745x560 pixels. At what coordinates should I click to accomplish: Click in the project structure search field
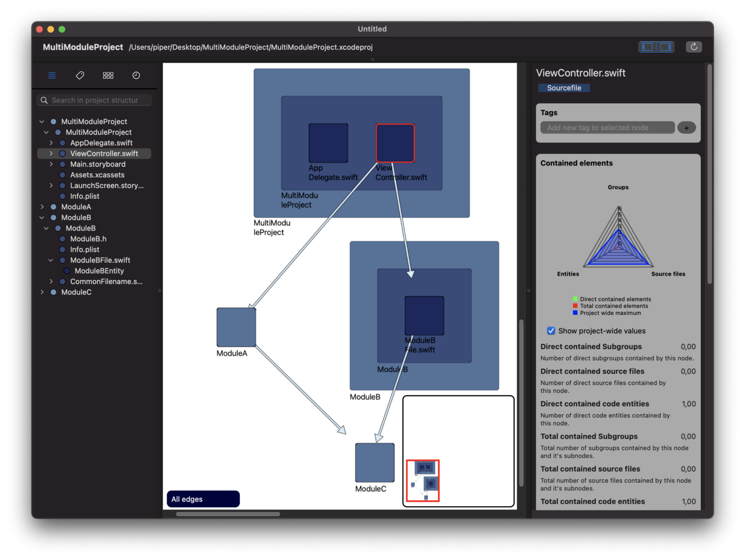(94, 100)
